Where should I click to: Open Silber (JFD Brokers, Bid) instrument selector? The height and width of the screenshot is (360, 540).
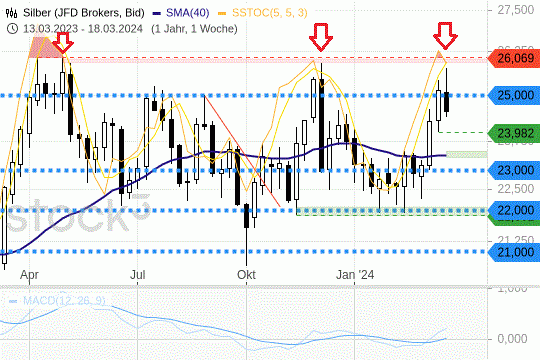(84, 13)
